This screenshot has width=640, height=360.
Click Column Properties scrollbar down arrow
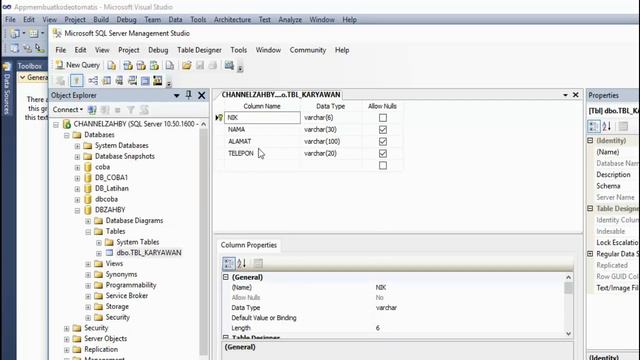568,333
